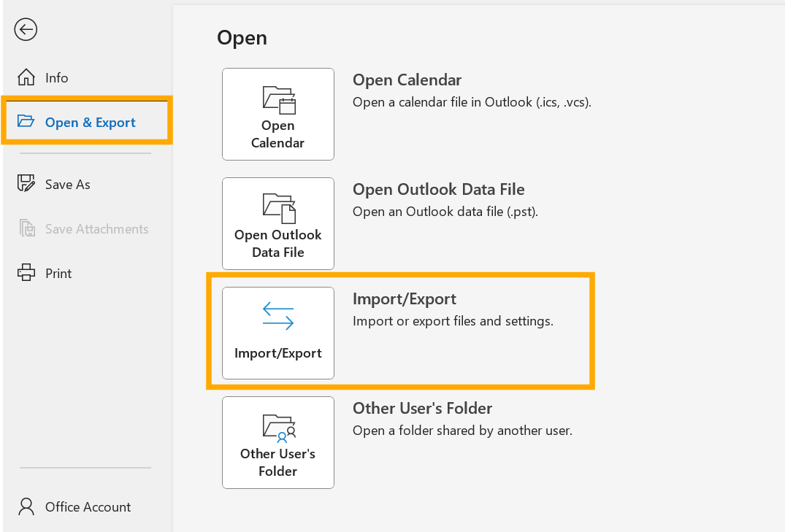Click the Info home icon
The image size is (785, 532).
26,77
